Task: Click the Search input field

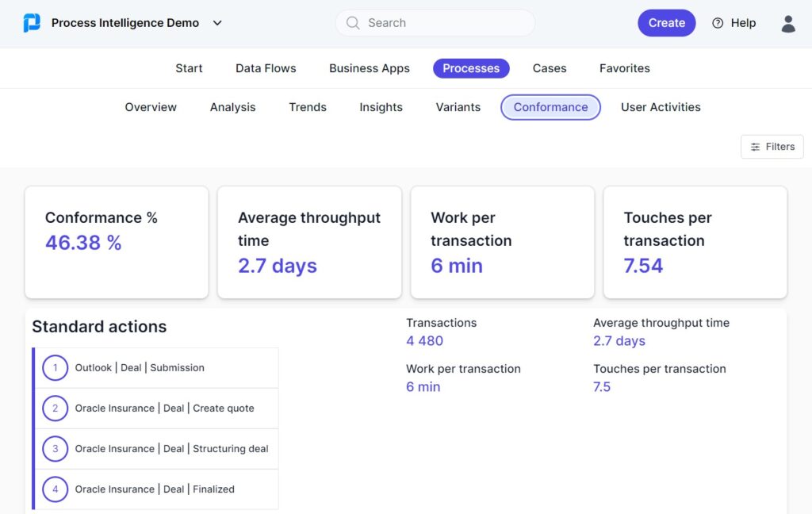Action: (435, 23)
